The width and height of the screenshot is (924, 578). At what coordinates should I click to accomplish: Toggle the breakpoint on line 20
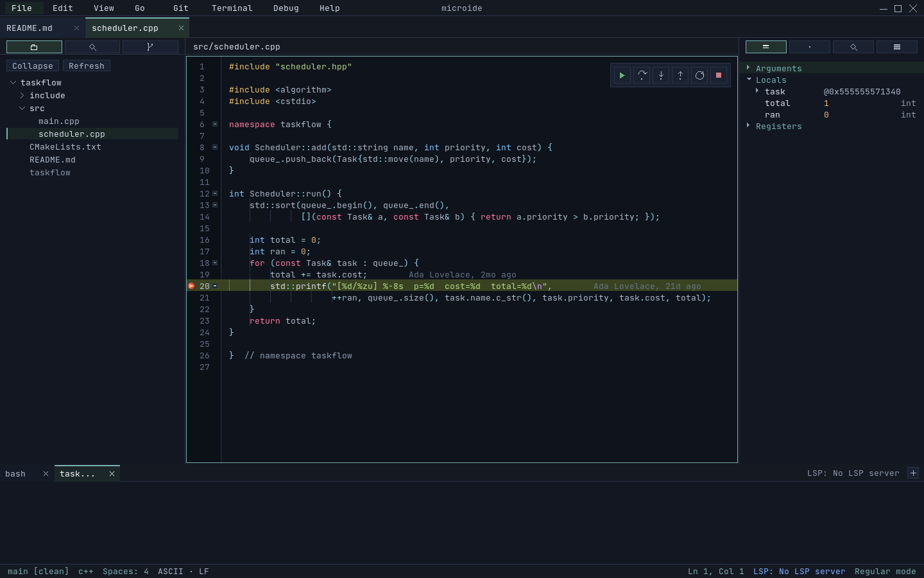tap(191, 286)
